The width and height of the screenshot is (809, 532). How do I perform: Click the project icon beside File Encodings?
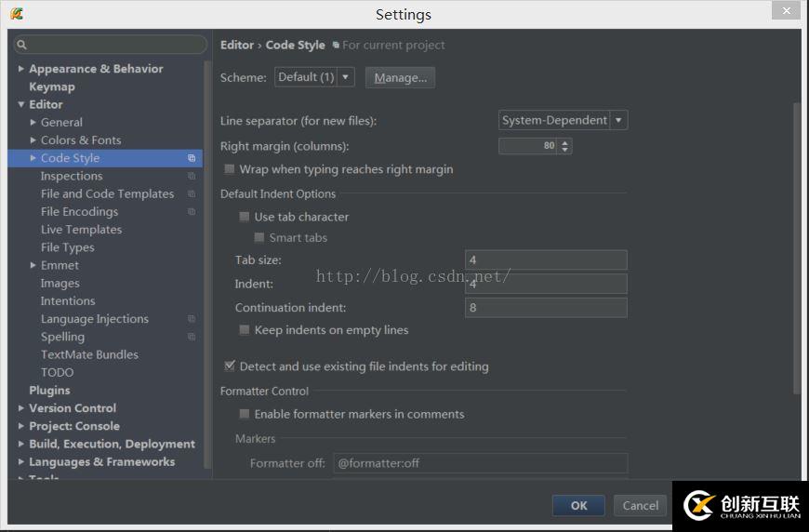192,211
